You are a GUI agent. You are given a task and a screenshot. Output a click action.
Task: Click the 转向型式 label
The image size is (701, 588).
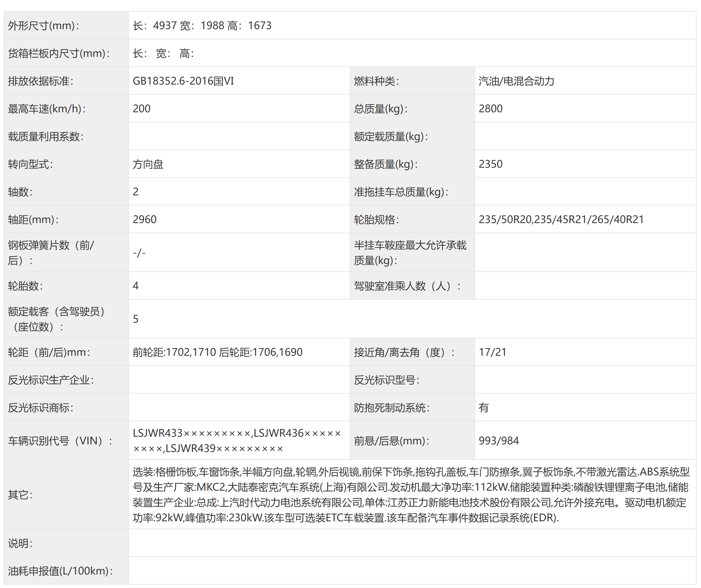30,164
